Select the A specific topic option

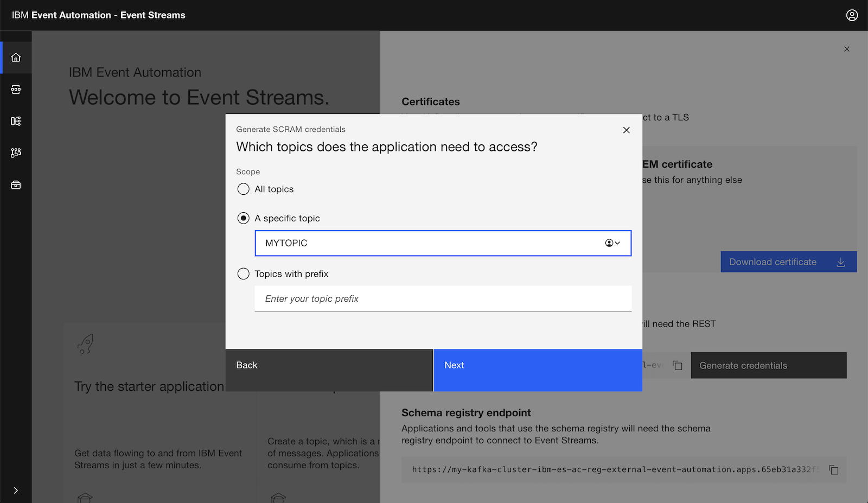click(244, 218)
